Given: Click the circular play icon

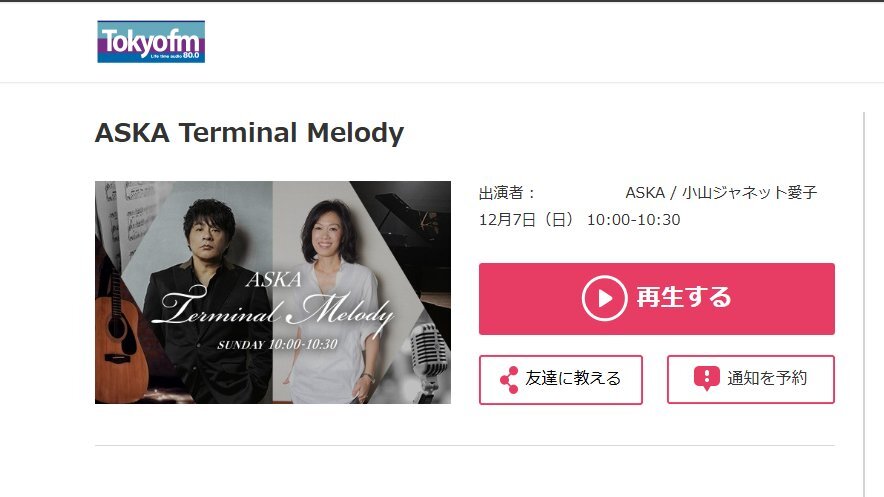Looking at the screenshot, I should point(604,298).
